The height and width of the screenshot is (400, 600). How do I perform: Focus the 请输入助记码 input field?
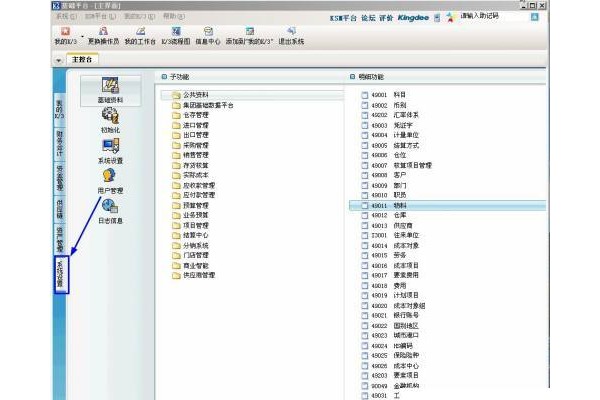(x=493, y=16)
